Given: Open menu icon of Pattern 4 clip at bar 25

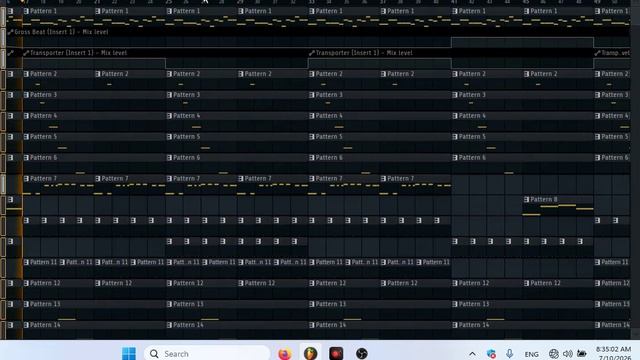Looking at the screenshot, I should [169, 116].
